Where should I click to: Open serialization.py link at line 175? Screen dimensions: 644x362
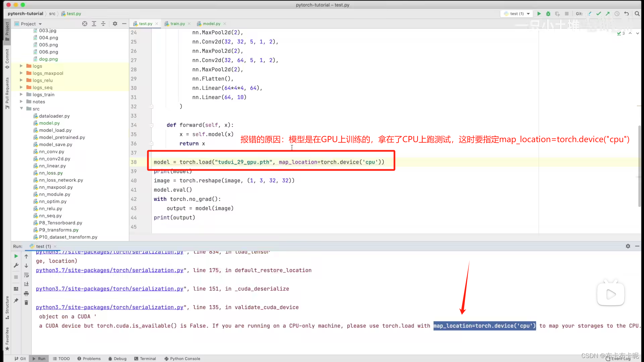point(110,270)
